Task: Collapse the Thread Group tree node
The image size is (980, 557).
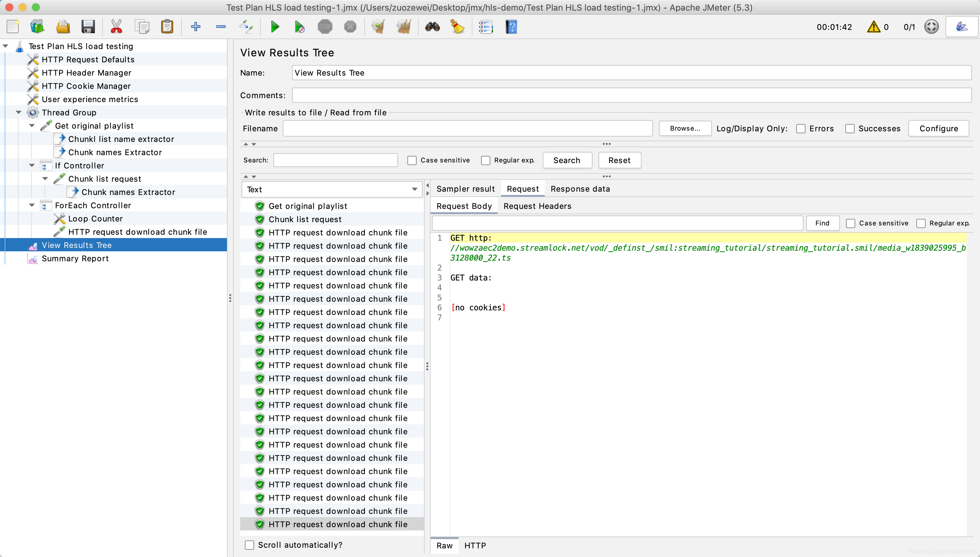Action: click(19, 112)
